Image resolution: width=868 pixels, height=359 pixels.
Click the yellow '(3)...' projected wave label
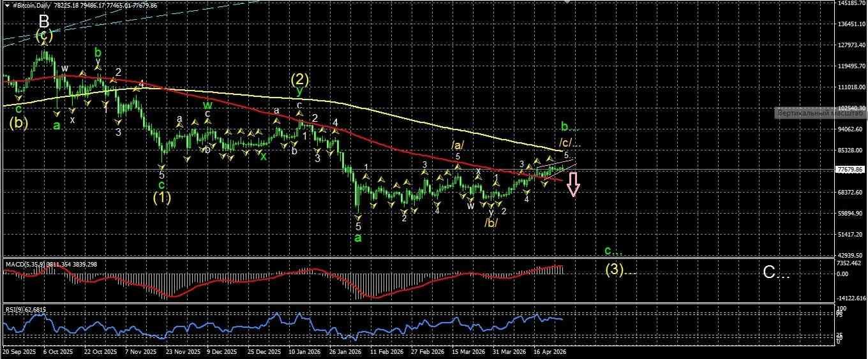(621, 270)
